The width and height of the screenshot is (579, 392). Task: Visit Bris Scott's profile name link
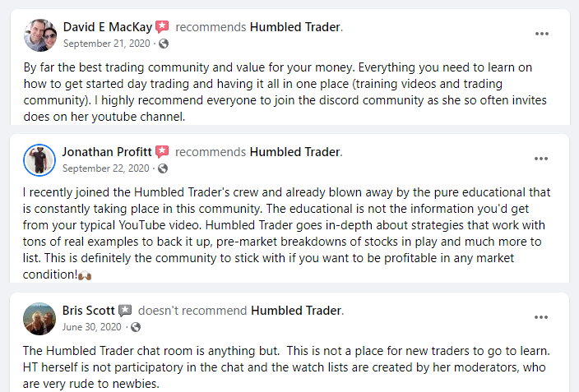point(88,311)
